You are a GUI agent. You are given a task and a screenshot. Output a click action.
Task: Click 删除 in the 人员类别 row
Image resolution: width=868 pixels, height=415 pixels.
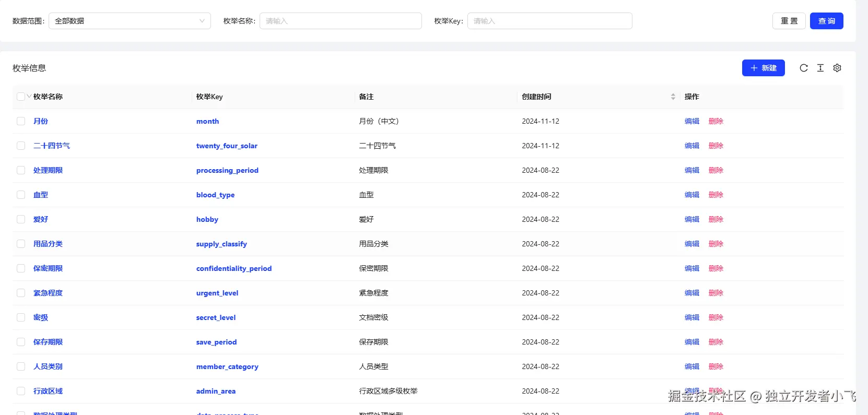point(716,366)
